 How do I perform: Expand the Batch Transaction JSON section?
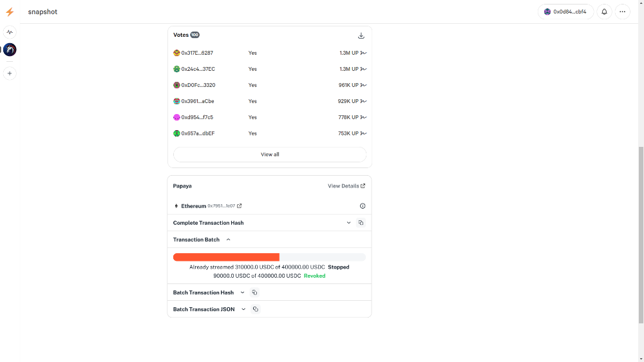point(243,309)
